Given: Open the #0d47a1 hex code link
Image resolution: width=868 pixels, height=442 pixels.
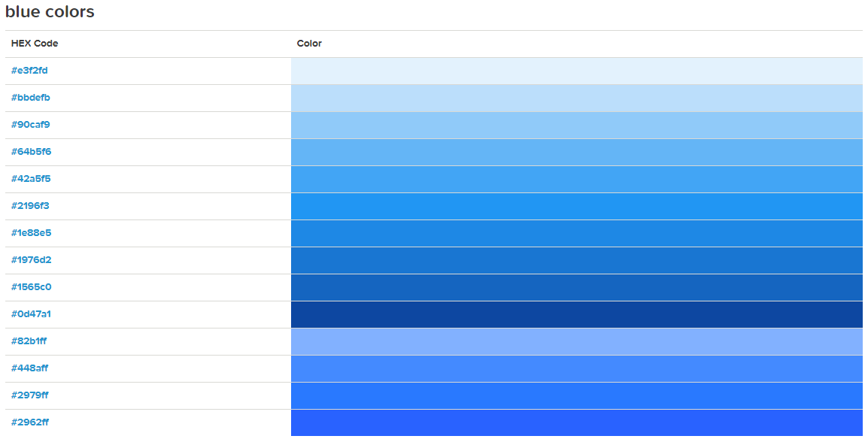Looking at the screenshot, I should (x=31, y=315).
